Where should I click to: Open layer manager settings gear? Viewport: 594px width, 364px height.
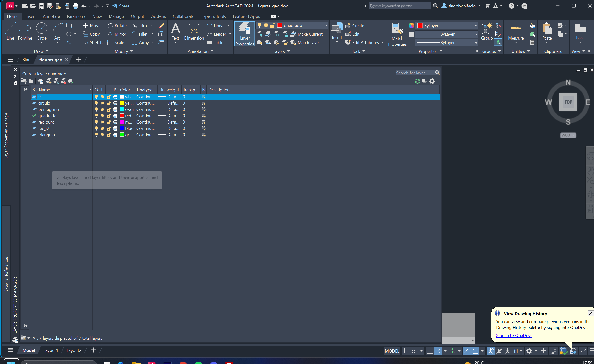click(x=432, y=81)
